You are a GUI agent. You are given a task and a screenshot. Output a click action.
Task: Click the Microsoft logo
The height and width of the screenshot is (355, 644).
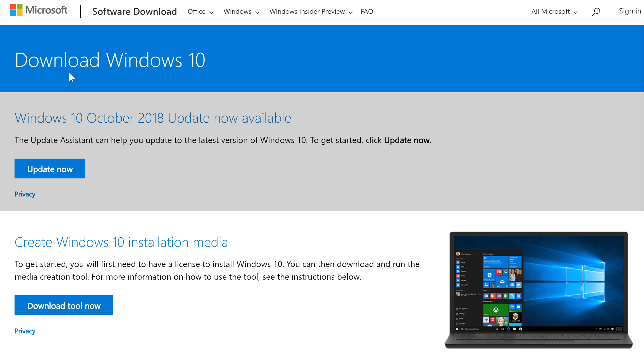coord(39,10)
